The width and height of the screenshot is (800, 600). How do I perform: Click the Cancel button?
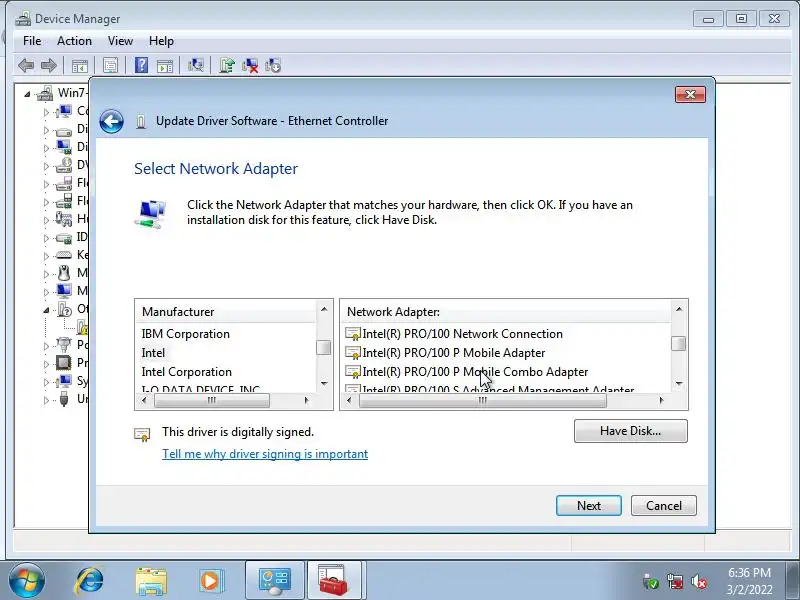[x=664, y=506]
